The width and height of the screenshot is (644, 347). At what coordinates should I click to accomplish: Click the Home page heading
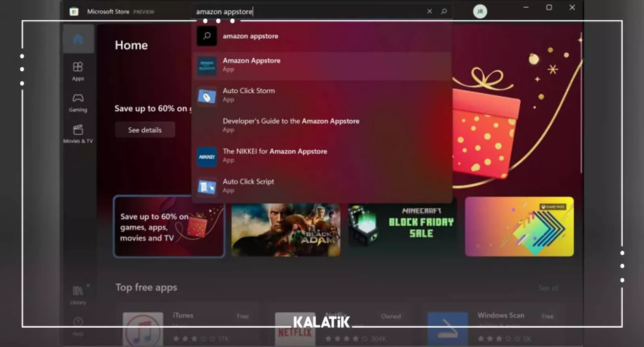[131, 45]
